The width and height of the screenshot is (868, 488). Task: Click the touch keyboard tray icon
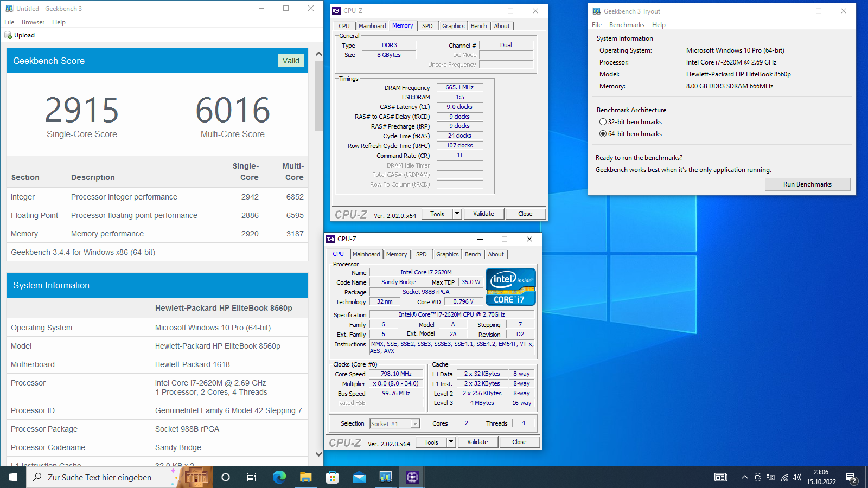click(721, 477)
